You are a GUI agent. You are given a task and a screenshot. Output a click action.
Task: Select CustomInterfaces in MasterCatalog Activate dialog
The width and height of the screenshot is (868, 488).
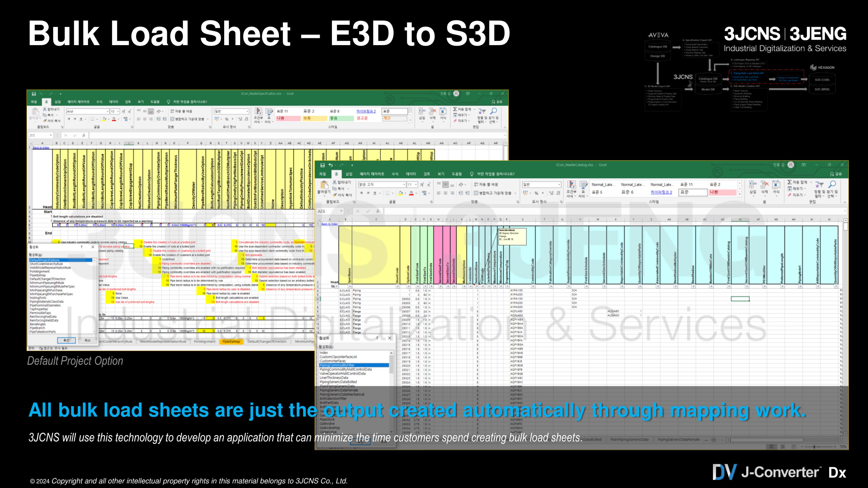(x=332, y=361)
